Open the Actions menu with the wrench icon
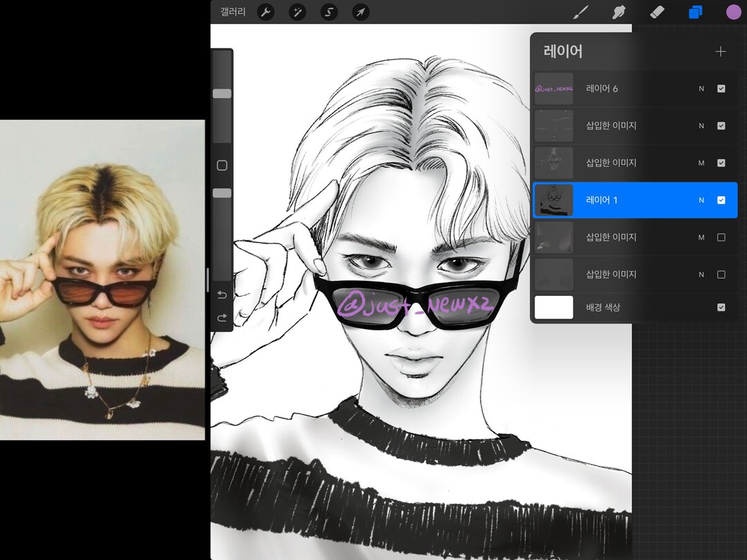This screenshot has width=747, height=560. point(266,12)
